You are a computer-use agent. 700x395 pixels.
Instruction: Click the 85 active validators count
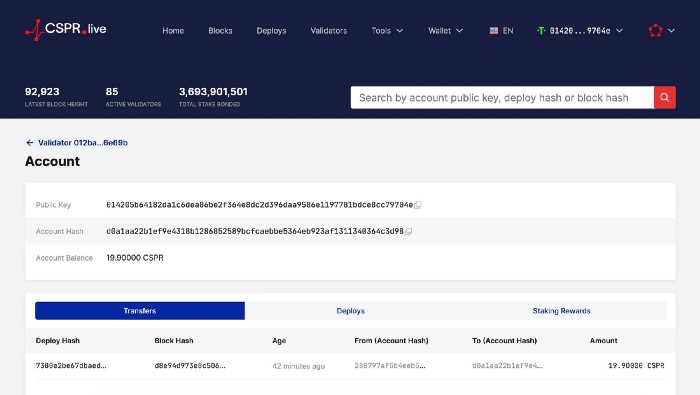(x=112, y=91)
